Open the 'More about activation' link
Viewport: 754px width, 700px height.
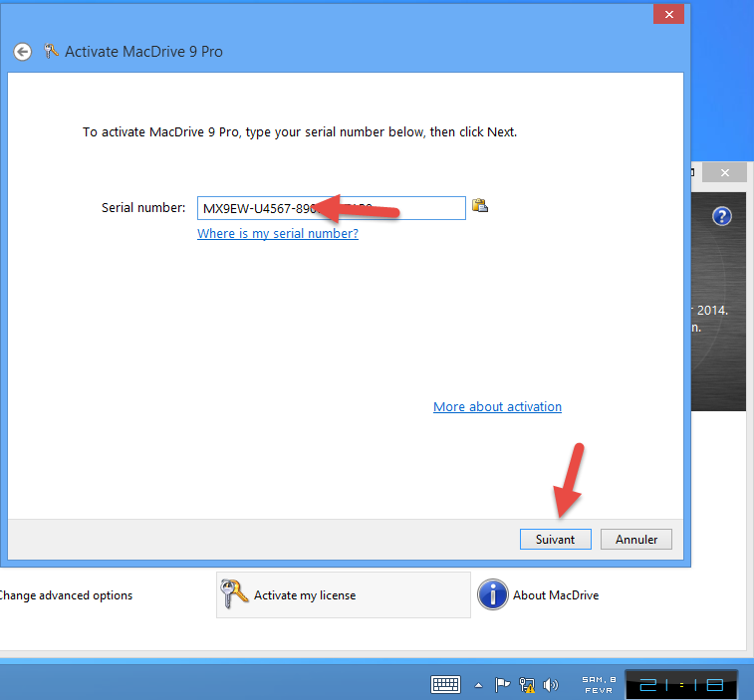click(x=497, y=406)
